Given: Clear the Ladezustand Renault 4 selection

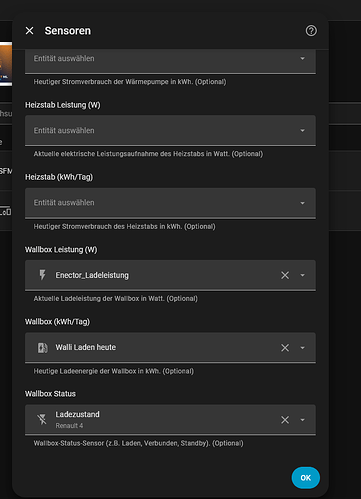Looking at the screenshot, I should pyautogui.click(x=285, y=420).
